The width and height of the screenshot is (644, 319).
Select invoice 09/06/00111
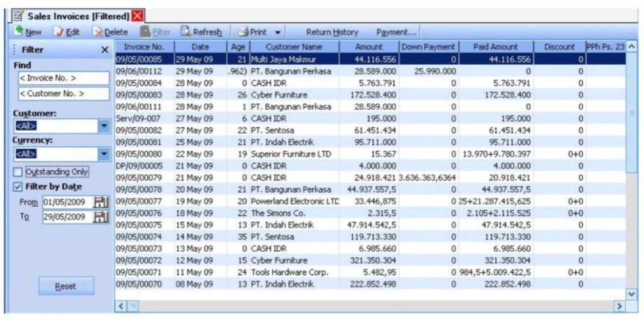click(x=138, y=107)
